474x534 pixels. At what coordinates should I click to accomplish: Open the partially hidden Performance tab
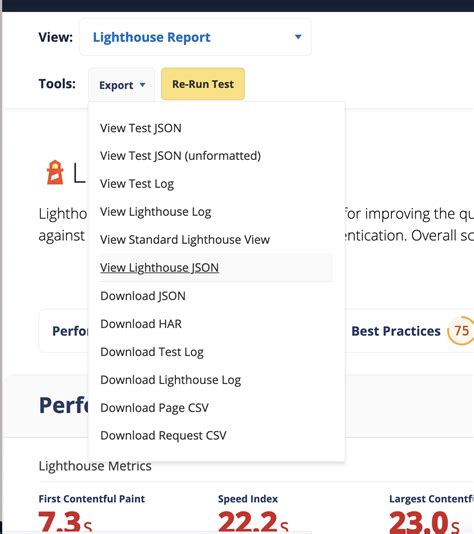coord(70,331)
